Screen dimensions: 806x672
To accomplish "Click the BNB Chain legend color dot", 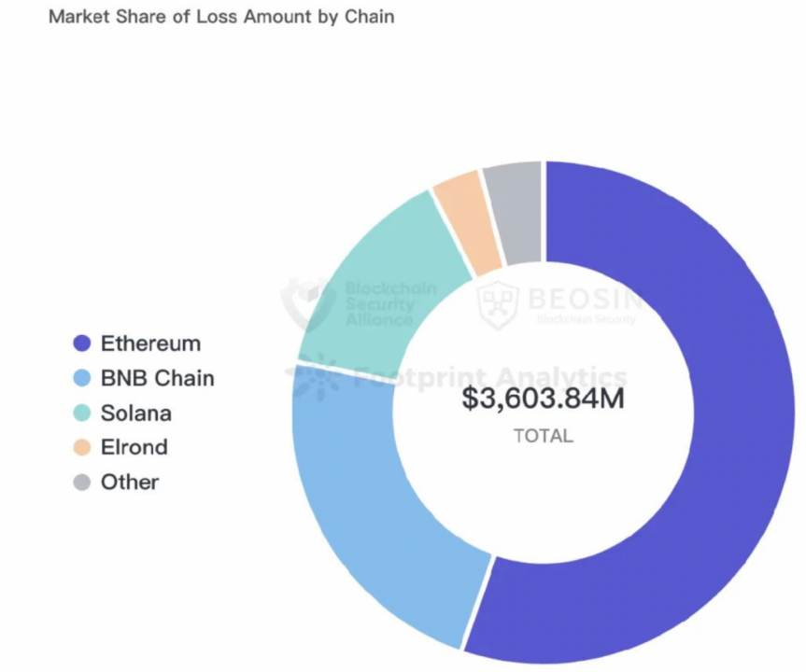I will (x=82, y=378).
